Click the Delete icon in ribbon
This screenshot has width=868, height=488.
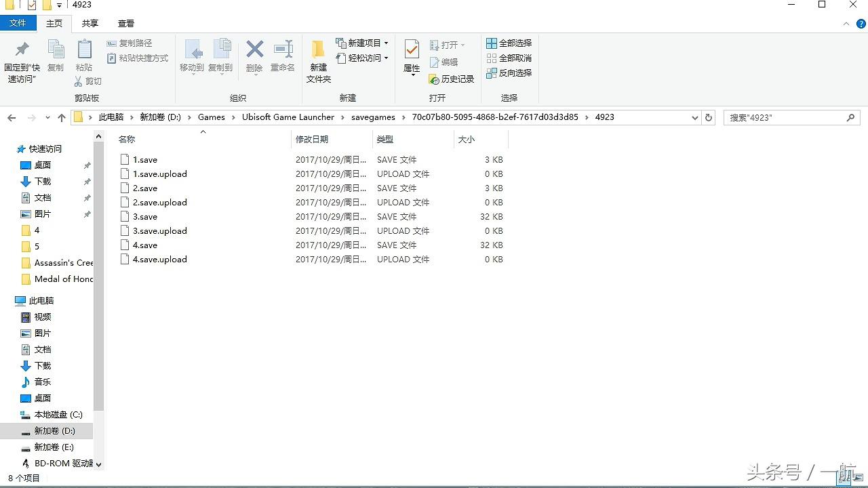coord(254,51)
